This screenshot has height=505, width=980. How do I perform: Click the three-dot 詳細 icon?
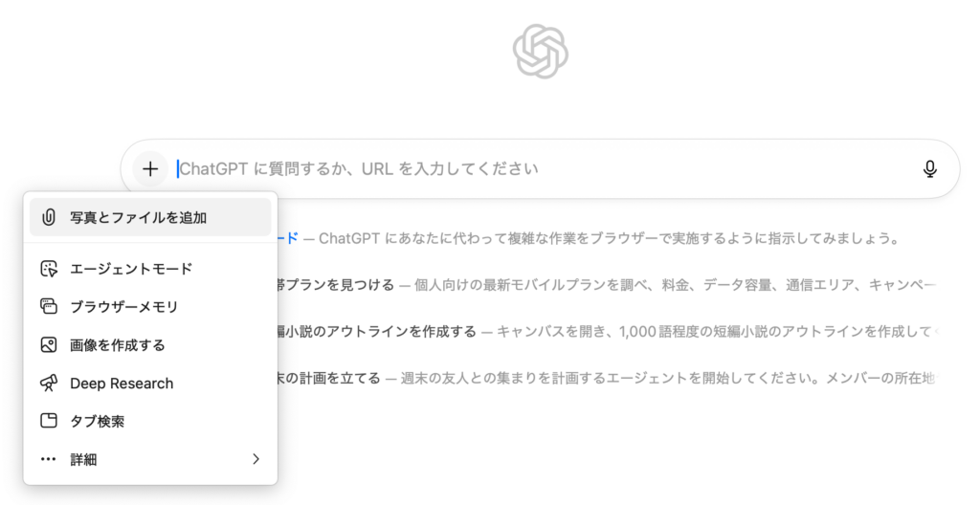(49, 460)
